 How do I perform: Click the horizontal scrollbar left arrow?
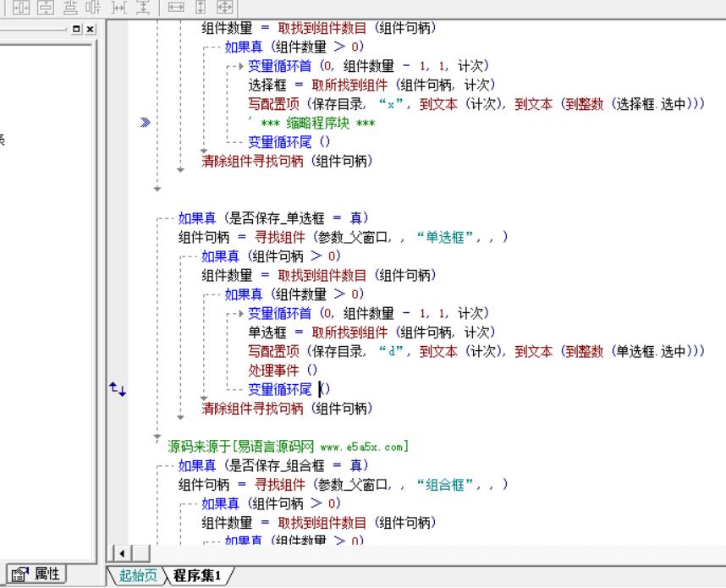[122, 553]
